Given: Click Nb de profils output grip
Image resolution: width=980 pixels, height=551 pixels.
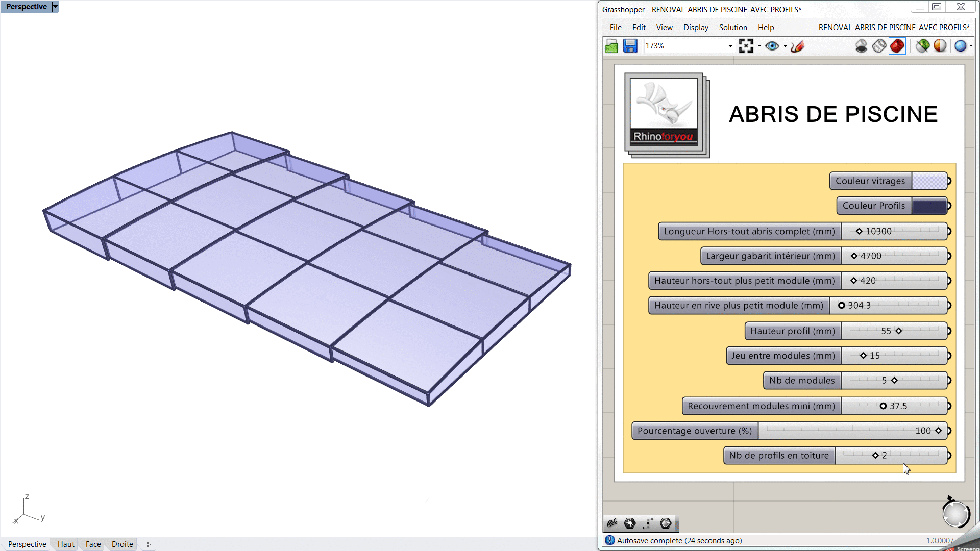Looking at the screenshot, I should [x=949, y=456].
